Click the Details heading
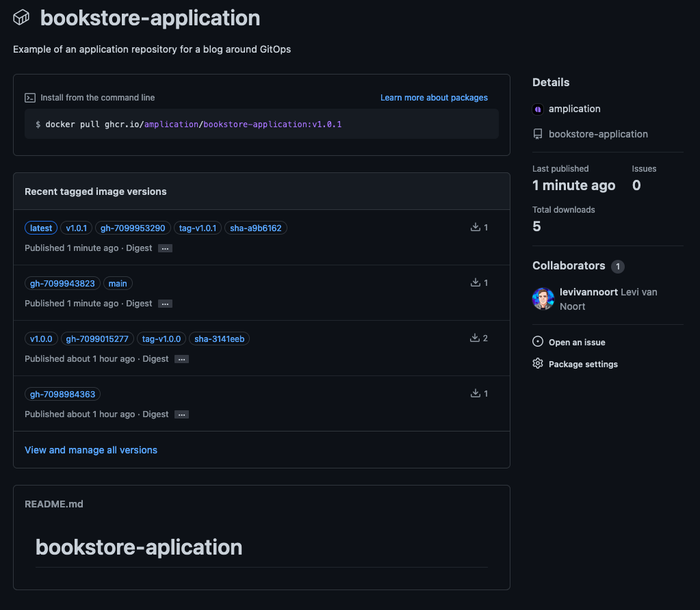The image size is (700, 610). point(551,82)
